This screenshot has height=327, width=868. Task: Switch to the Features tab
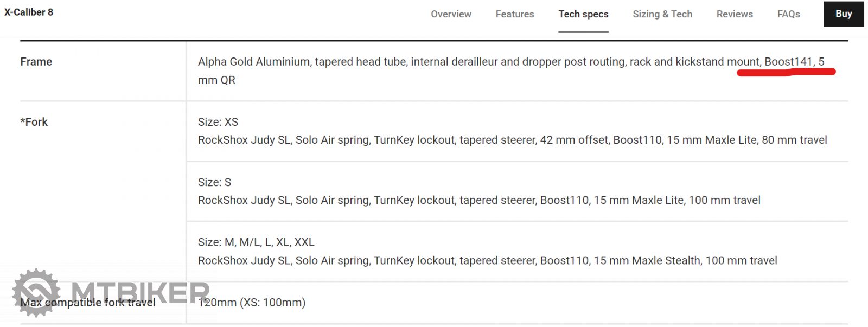(514, 14)
